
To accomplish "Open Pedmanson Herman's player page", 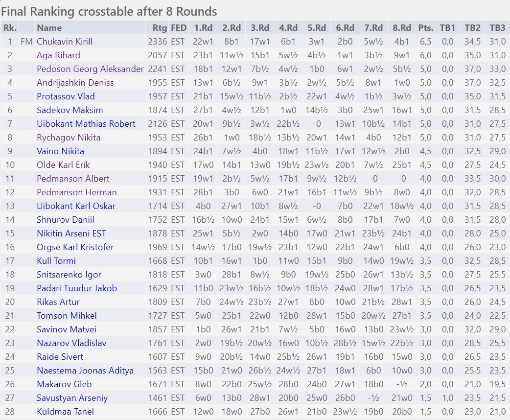I will click(76, 192).
